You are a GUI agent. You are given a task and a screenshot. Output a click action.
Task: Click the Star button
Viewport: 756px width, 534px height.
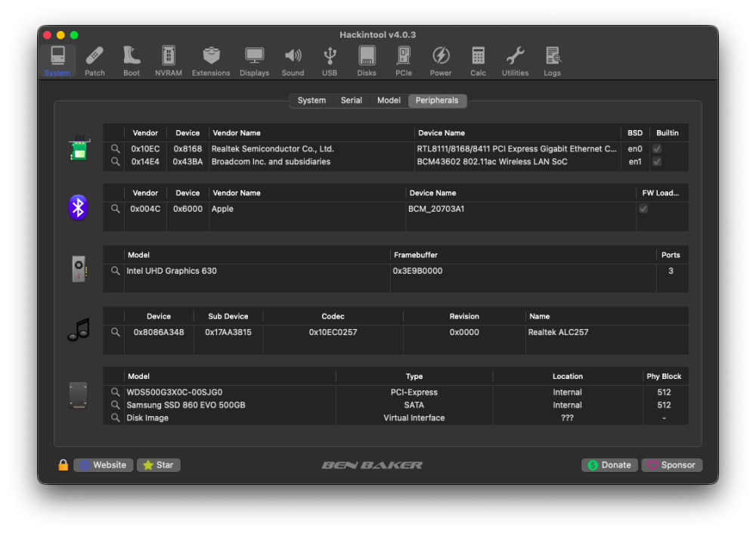tap(159, 465)
